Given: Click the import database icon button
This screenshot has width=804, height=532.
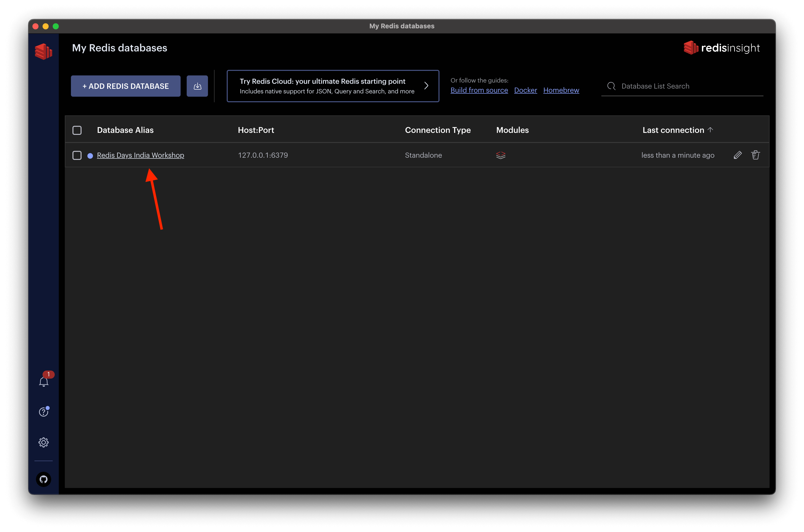Looking at the screenshot, I should tap(197, 86).
